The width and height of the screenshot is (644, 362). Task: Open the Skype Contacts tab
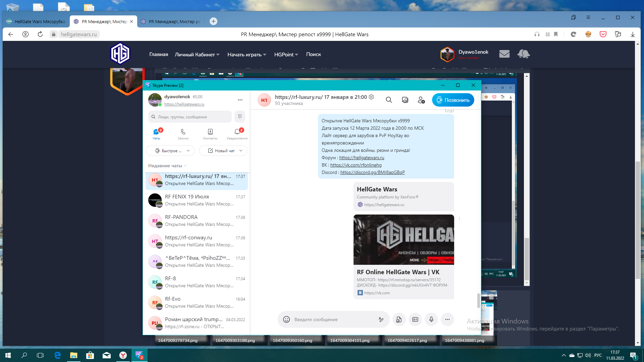click(210, 134)
